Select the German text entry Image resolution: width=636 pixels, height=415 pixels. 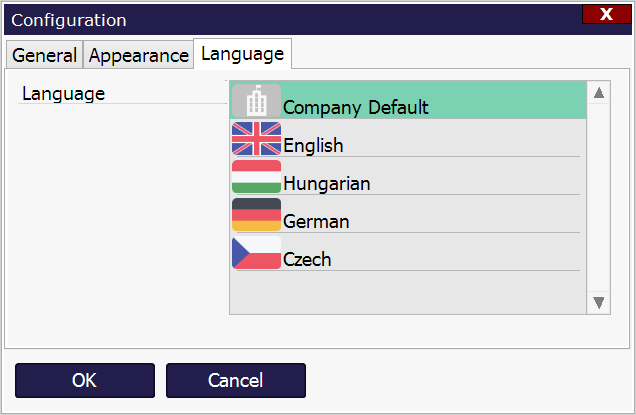tap(316, 221)
